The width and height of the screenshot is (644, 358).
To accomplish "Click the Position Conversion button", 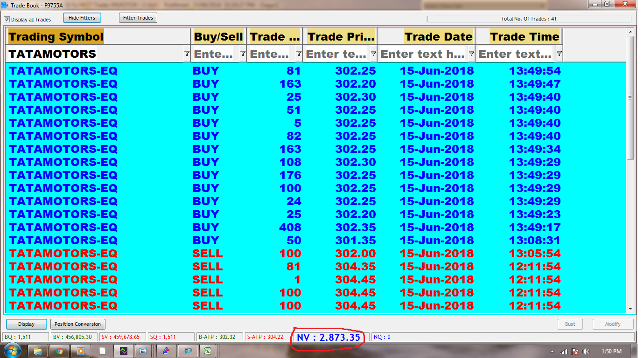I will pos(77,324).
